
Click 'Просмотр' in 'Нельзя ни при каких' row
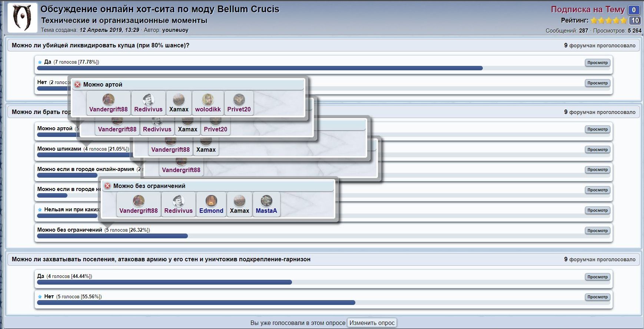tap(597, 210)
